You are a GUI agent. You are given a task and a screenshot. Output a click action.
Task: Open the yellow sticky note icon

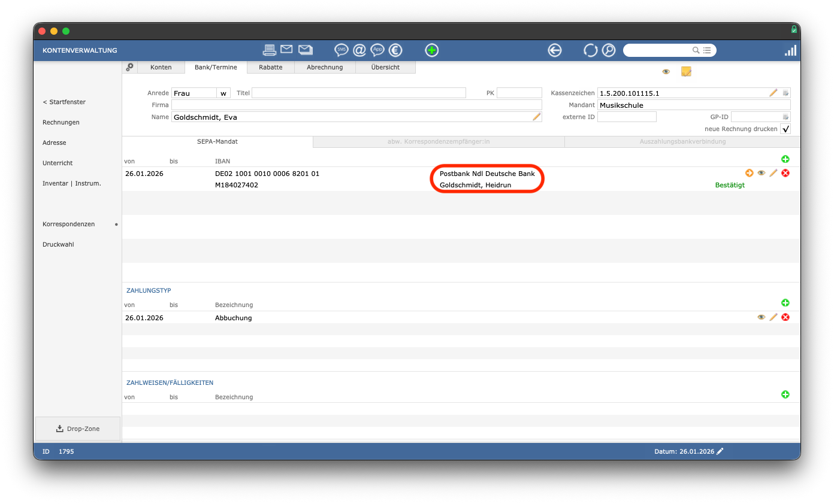686,72
